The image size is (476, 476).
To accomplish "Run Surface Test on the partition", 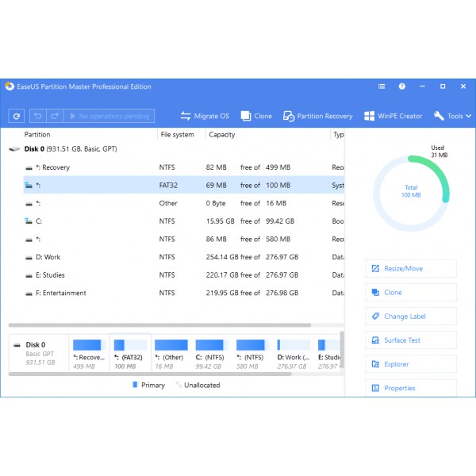I will [411, 340].
